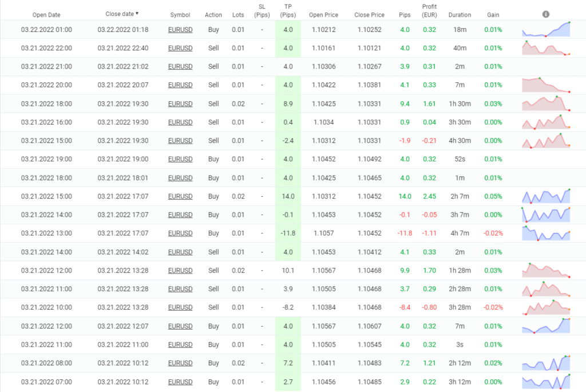Sort trades by Profit (EUR) header

pyautogui.click(x=429, y=11)
